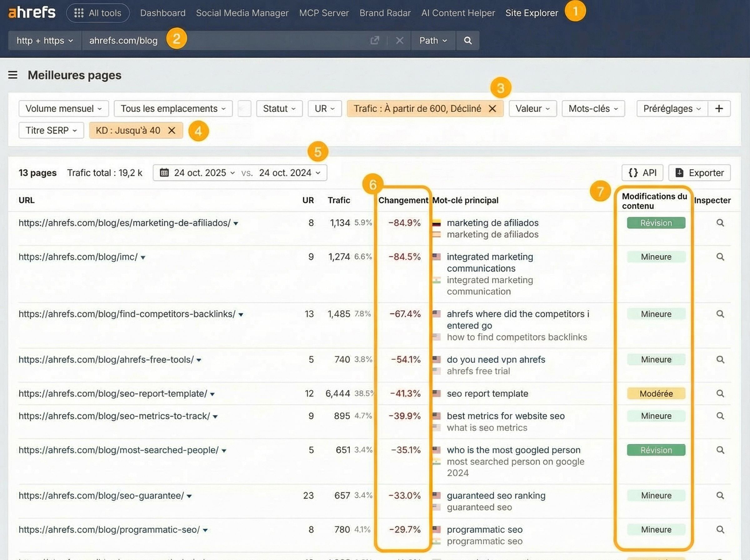
Task: Click the Exporter button
Action: pos(699,172)
